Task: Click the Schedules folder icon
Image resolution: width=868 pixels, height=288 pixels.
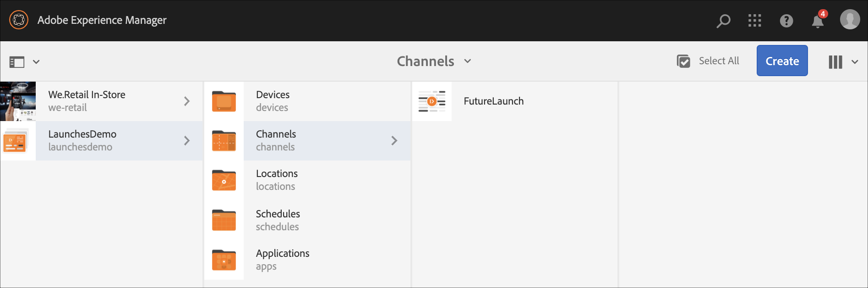Action: (224, 220)
